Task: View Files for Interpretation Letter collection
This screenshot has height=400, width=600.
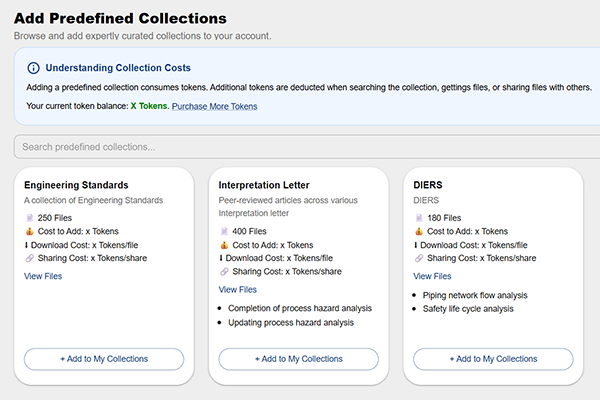Action: pos(237,290)
